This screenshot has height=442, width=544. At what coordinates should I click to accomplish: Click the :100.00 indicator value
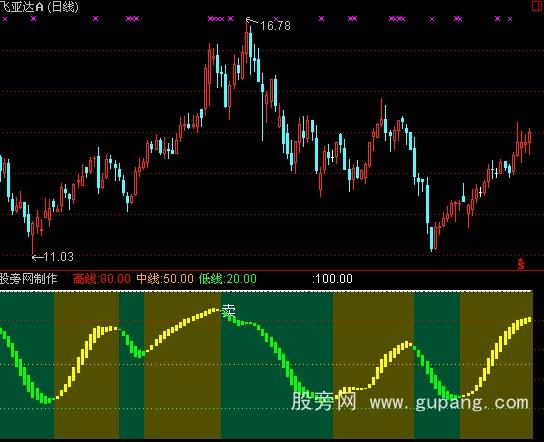[332, 279]
